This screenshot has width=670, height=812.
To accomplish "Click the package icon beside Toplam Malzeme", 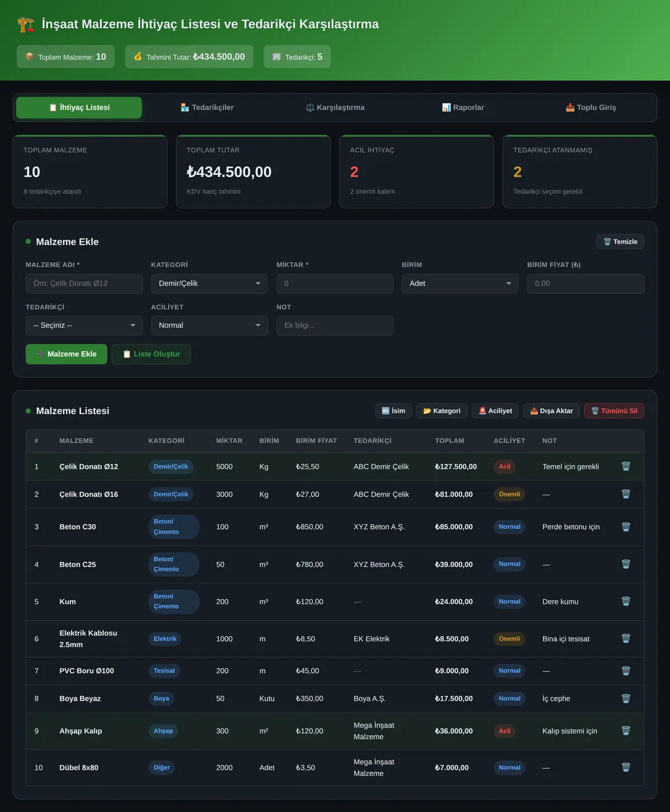I will click(x=30, y=56).
